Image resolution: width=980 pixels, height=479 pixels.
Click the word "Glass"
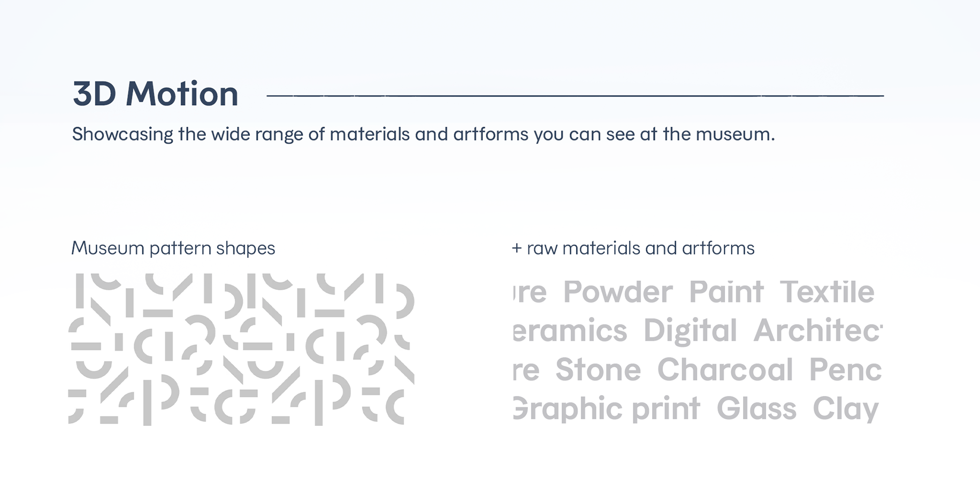756,409
